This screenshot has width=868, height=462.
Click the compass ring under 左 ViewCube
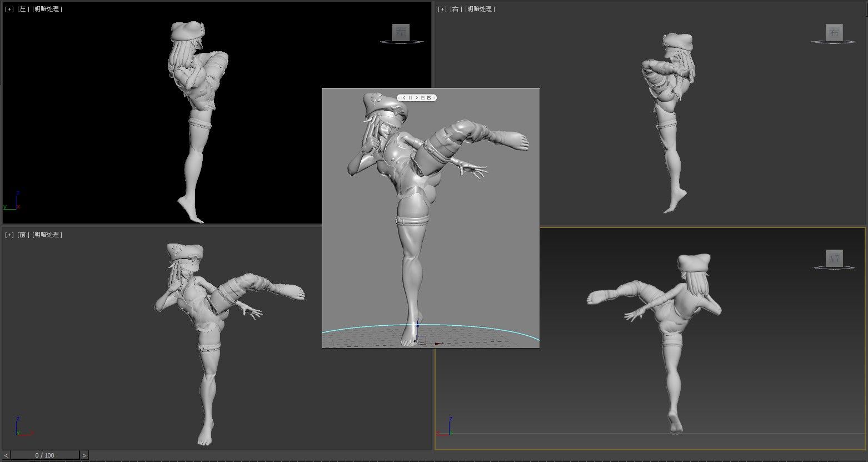(402, 42)
